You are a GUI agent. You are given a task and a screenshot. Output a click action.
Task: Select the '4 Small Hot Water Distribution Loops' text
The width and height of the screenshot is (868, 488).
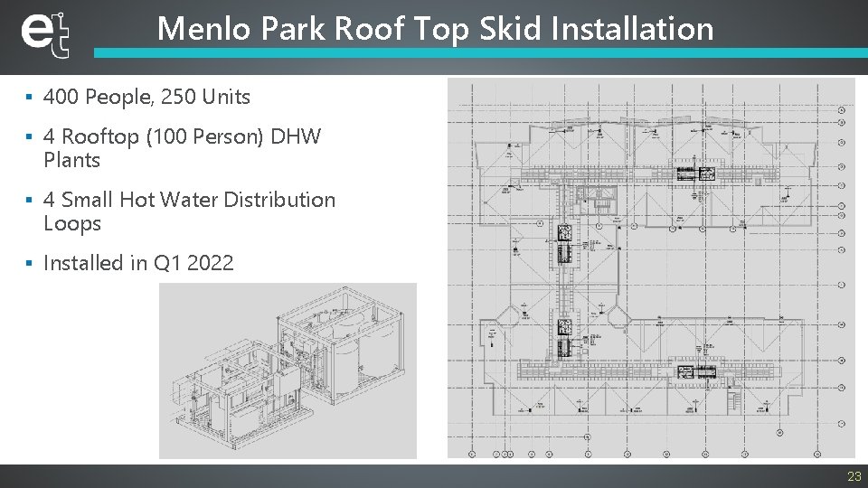[189, 211]
